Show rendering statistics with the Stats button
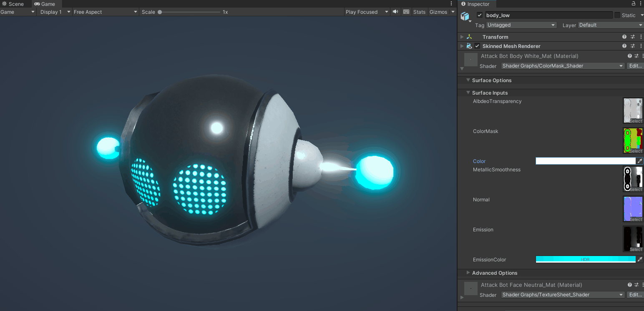This screenshot has height=311, width=644. click(x=419, y=12)
